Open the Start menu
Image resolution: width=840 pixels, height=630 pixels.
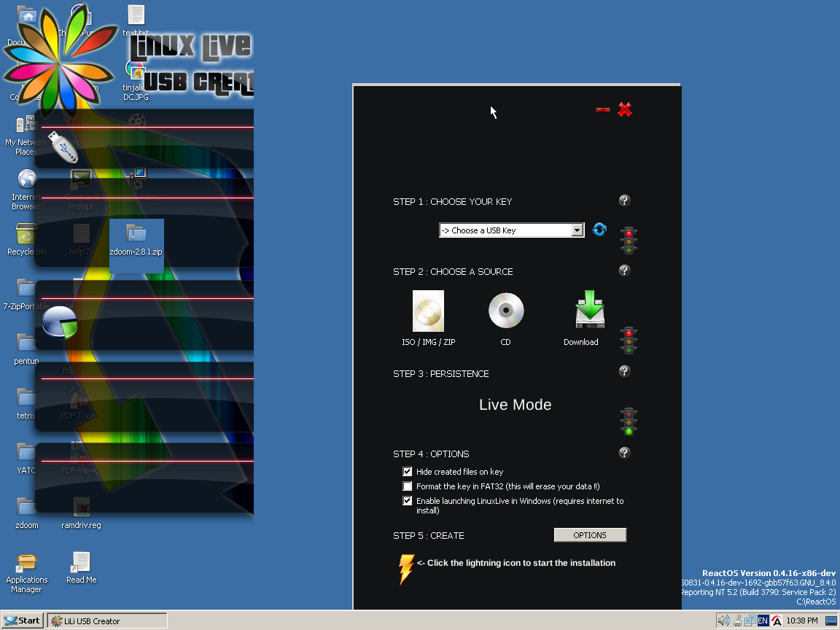point(22,621)
